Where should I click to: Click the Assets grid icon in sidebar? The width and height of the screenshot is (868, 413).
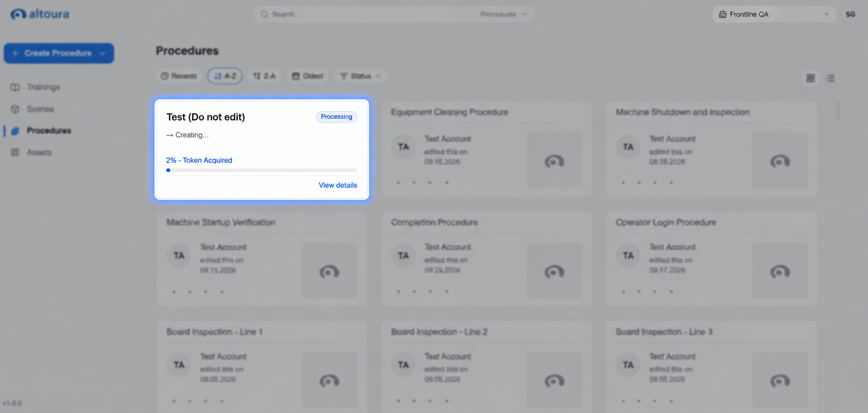click(x=15, y=152)
